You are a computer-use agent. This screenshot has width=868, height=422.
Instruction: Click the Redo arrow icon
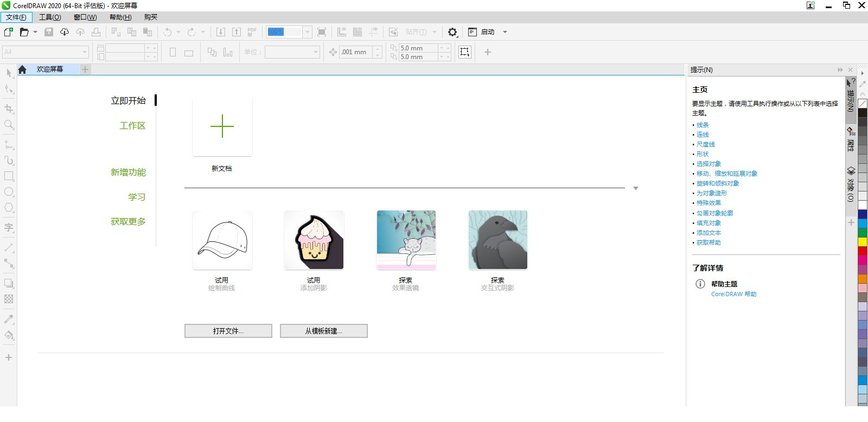[192, 32]
